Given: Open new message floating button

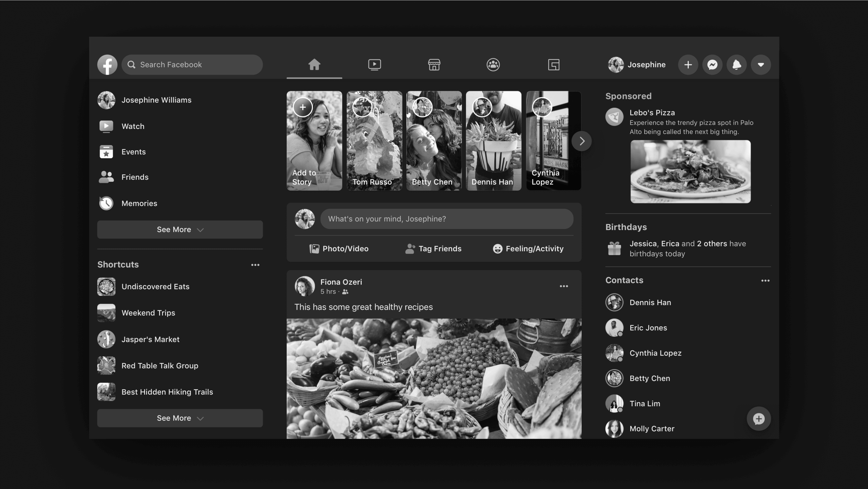Looking at the screenshot, I should click(758, 419).
